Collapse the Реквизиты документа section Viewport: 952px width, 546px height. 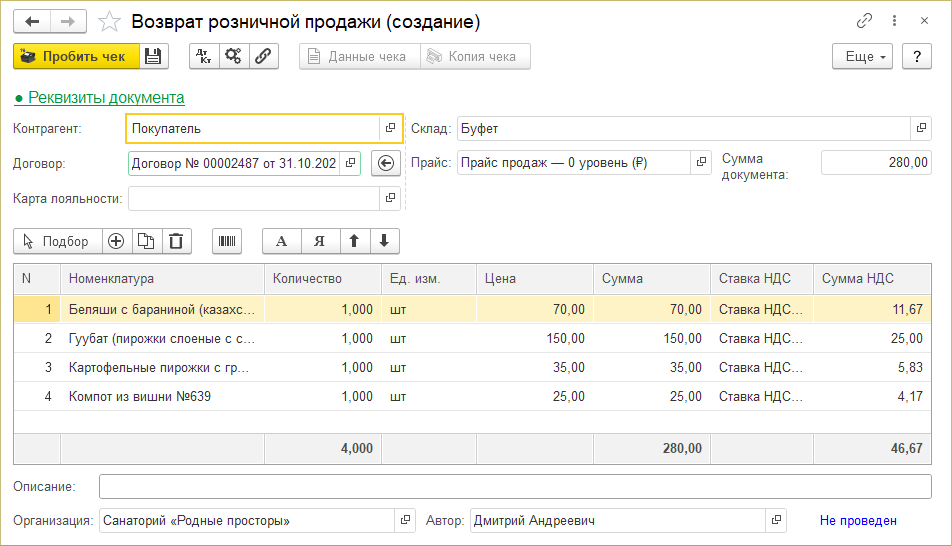pos(99,97)
